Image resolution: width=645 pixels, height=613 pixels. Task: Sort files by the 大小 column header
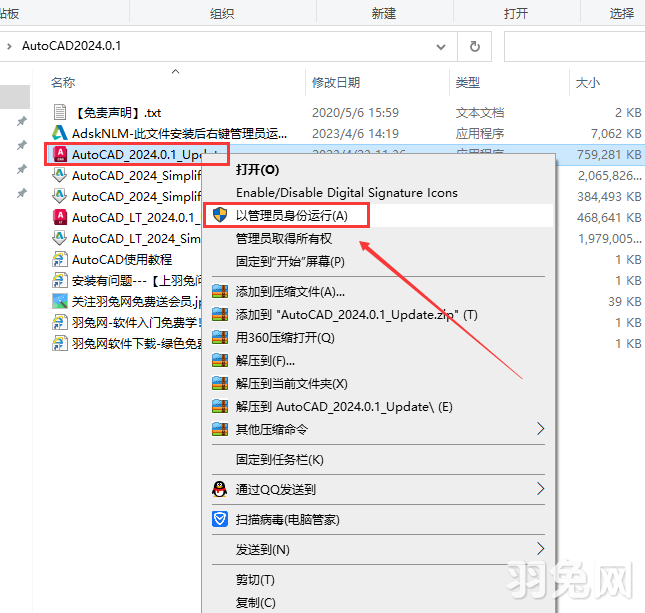pos(587,82)
